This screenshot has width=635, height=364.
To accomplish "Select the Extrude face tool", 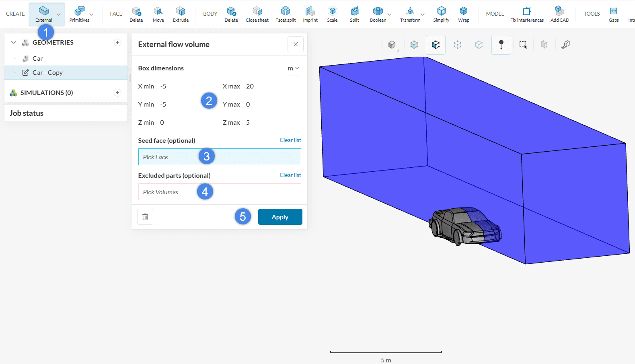I will pyautogui.click(x=181, y=14).
